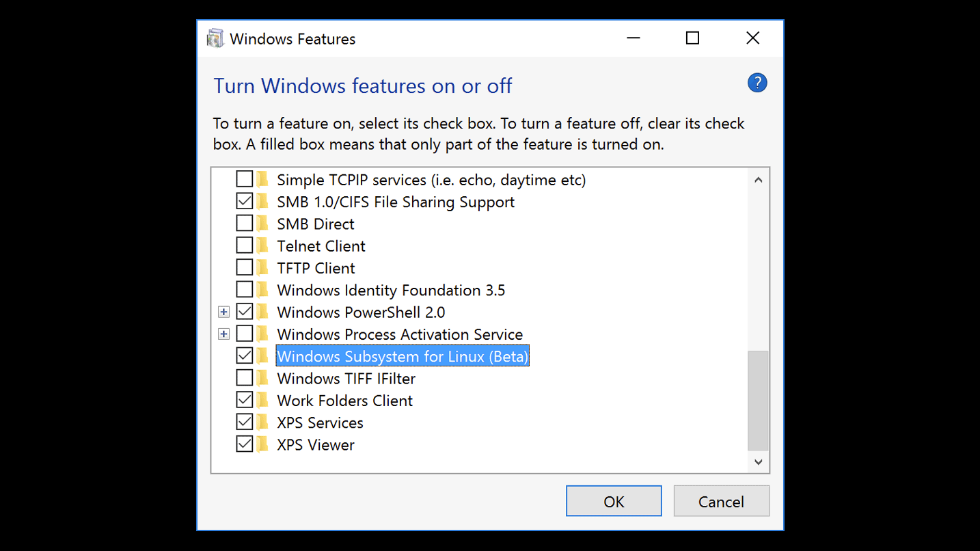The image size is (980, 551).
Task: Click the folder icon beside Work Folders Client
Action: pos(262,400)
